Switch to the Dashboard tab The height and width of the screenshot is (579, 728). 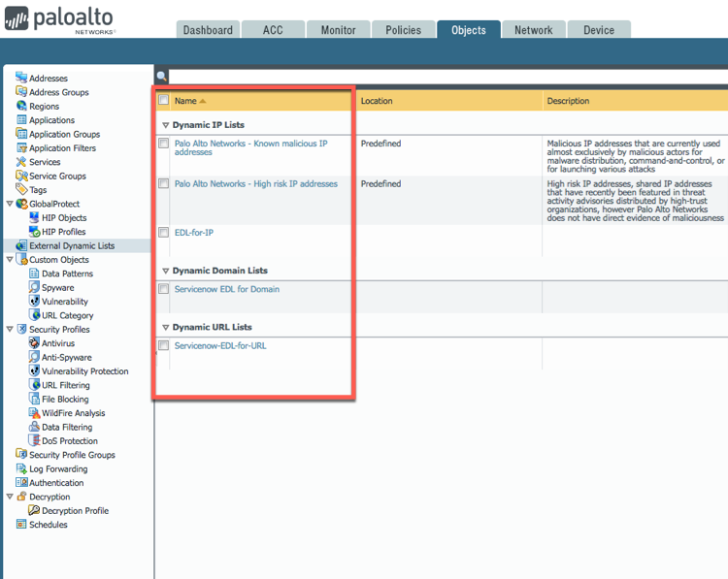pos(208,29)
